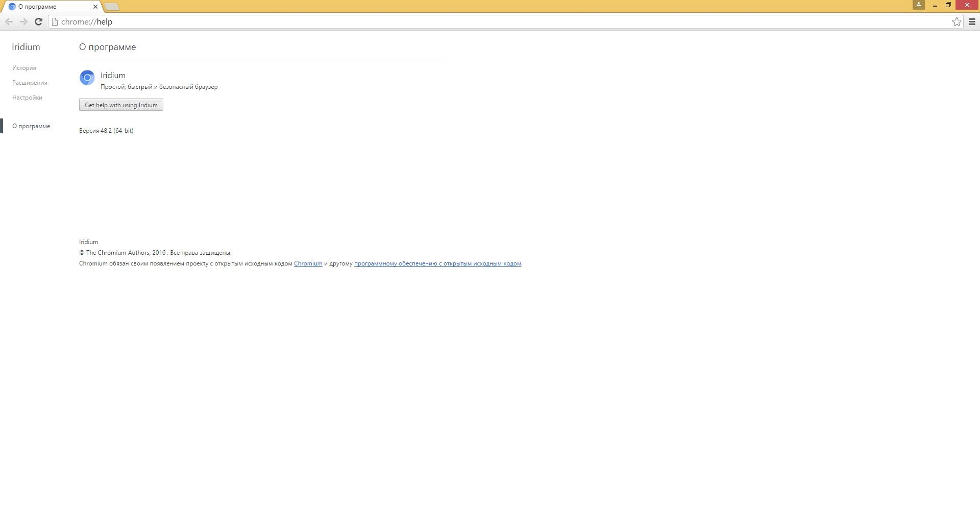Image resolution: width=980 pixels, height=531 pixels.
Task: Click the Iridium logo icon
Action: tap(87, 78)
